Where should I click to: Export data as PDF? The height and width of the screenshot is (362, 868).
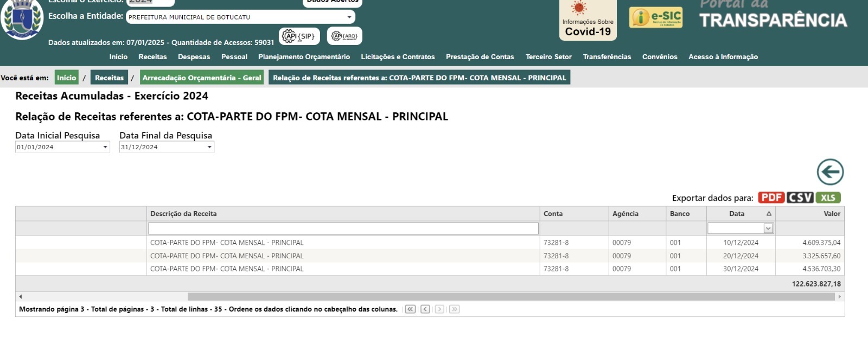click(771, 198)
